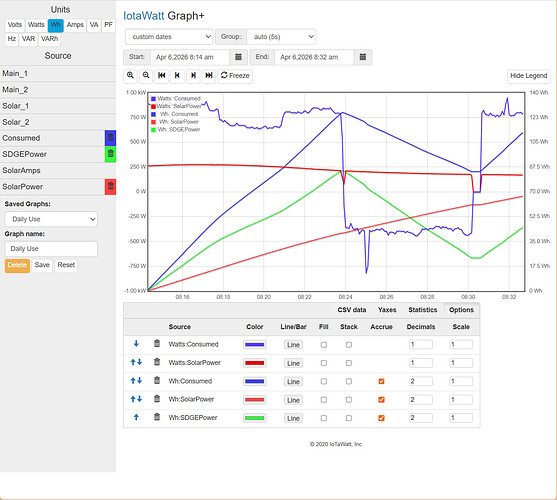Viewport: 557px width, 500px height.
Task: Remove SDGEPower source via its green trash icon
Action: (110, 154)
